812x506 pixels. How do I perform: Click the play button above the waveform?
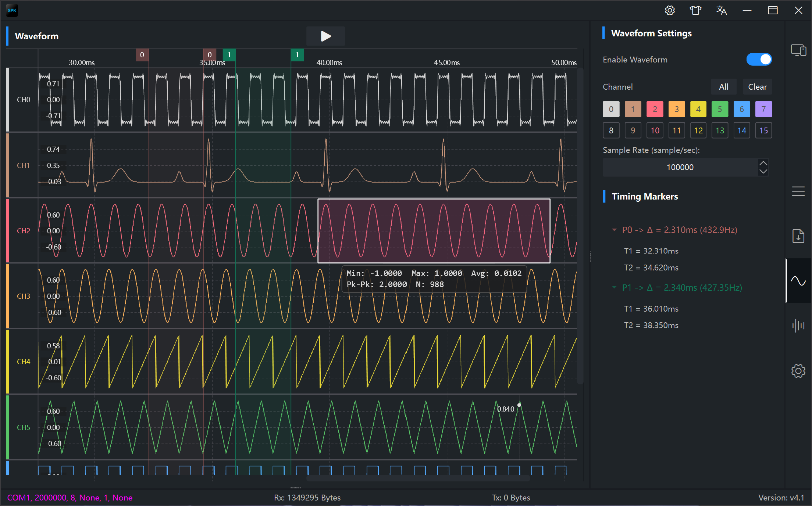(325, 36)
